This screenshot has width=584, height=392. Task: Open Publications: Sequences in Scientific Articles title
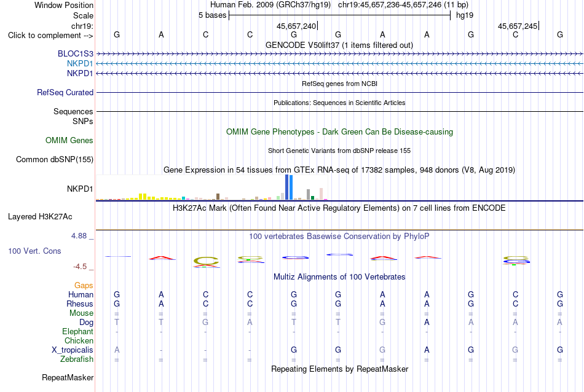[x=339, y=103]
